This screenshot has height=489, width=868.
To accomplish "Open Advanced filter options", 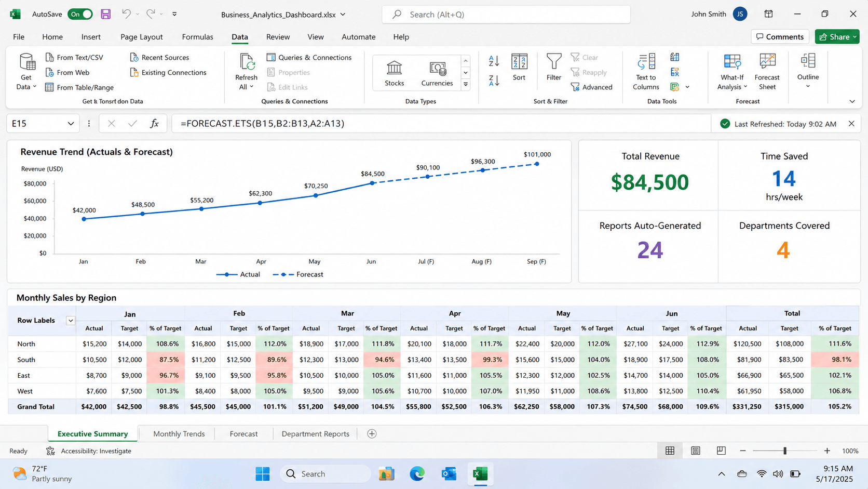I will pos(592,87).
